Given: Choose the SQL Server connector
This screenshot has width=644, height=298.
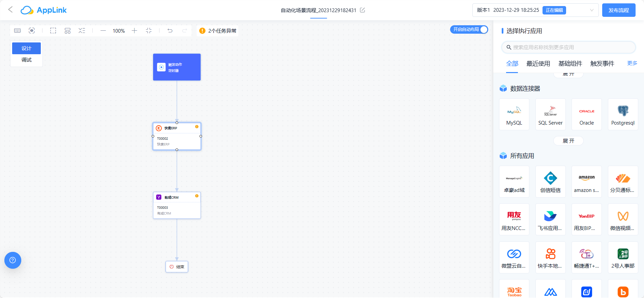Looking at the screenshot, I should 550,114.
